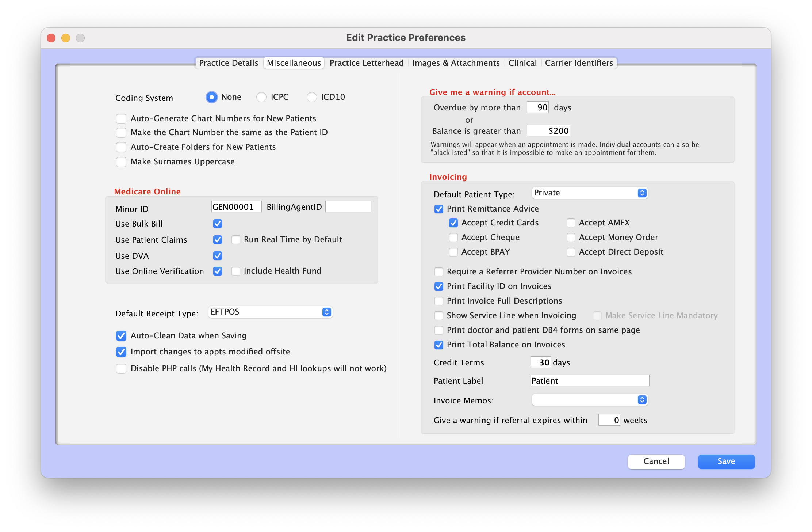Check Print doctor and patient DB4 forms option

pos(439,330)
